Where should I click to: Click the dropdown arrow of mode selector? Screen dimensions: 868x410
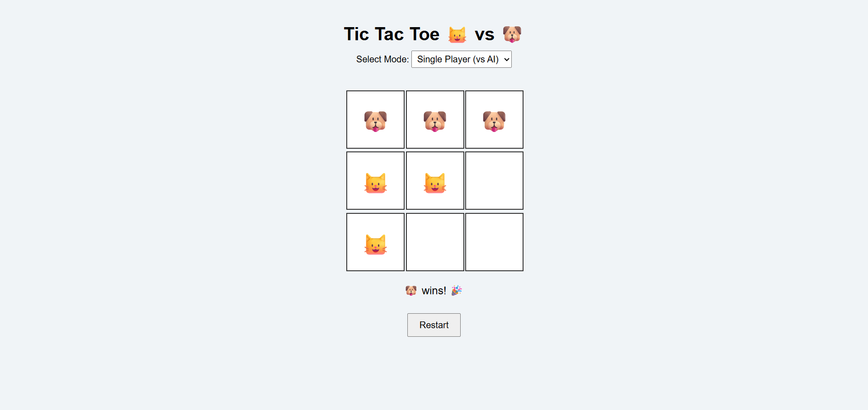tap(506, 60)
